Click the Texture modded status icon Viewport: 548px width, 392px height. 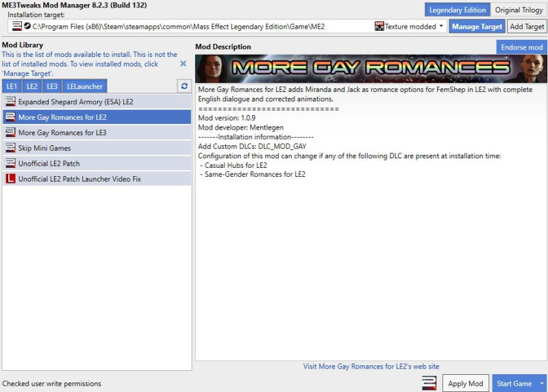[x=379, y=26]
